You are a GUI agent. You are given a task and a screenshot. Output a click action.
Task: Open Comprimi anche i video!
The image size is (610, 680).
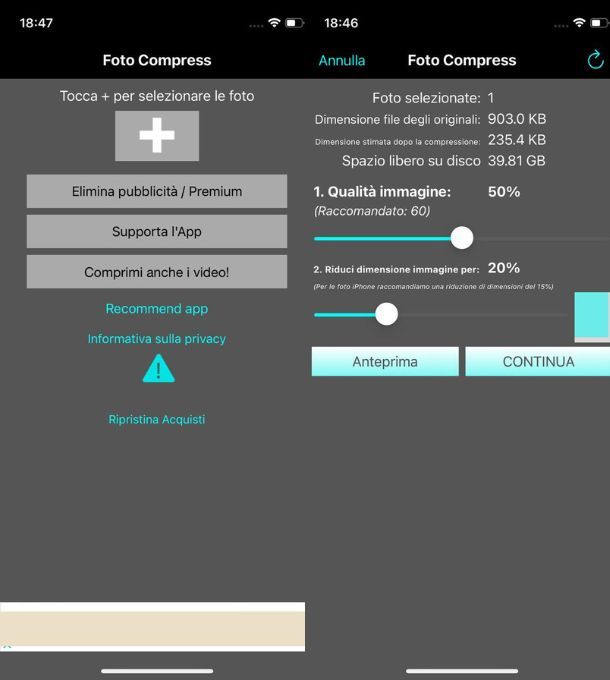tap(157, 272)
